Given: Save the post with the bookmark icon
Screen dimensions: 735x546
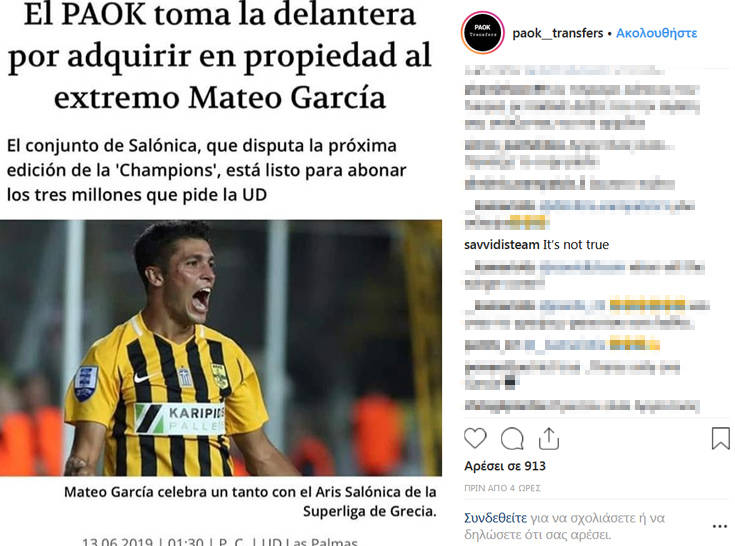Looking at the screenshot, I should (x=720, y=439).
